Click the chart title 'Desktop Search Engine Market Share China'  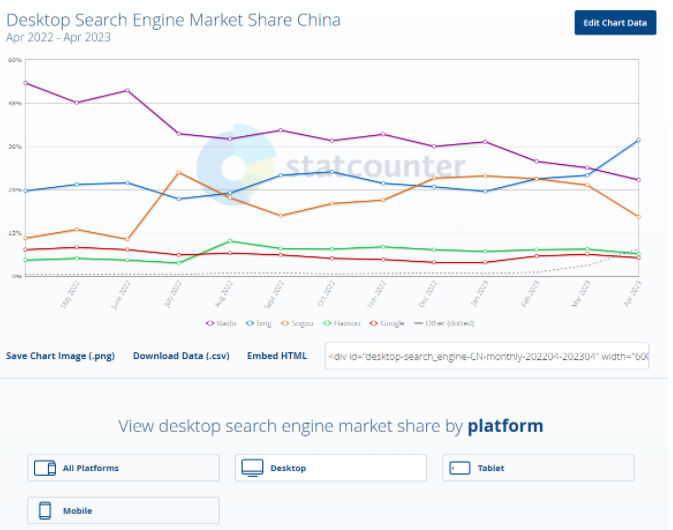(175, 20)
